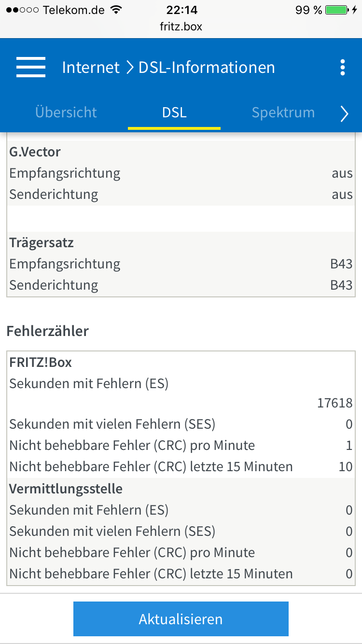Tap the fritz.box address bar
Screen dimensions: 362x644
click(x=181, y=27)
